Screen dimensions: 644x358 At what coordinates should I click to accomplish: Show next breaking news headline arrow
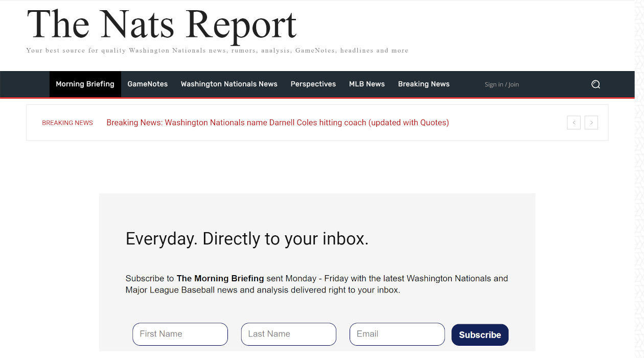coord(591,123)
